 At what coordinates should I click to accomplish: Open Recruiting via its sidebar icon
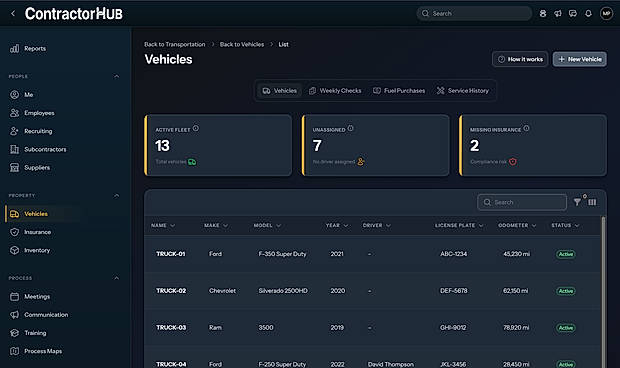(x=15, y=131)
